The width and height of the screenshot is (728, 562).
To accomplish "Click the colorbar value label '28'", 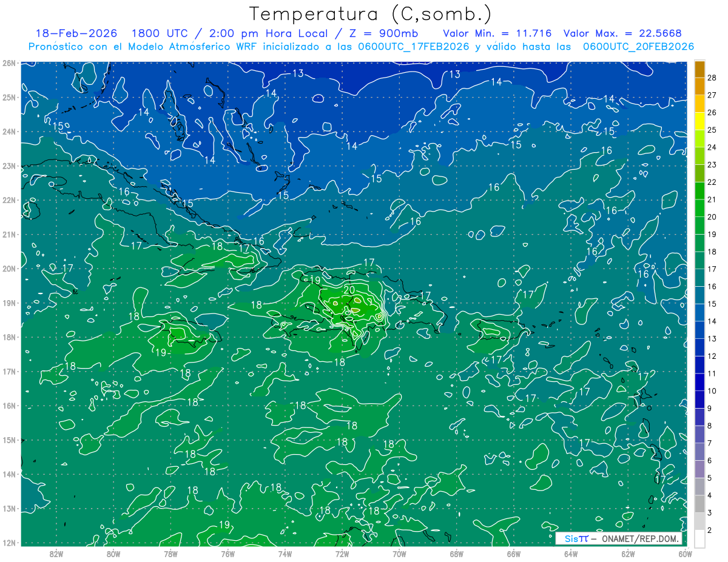I will tap(712, 78).
